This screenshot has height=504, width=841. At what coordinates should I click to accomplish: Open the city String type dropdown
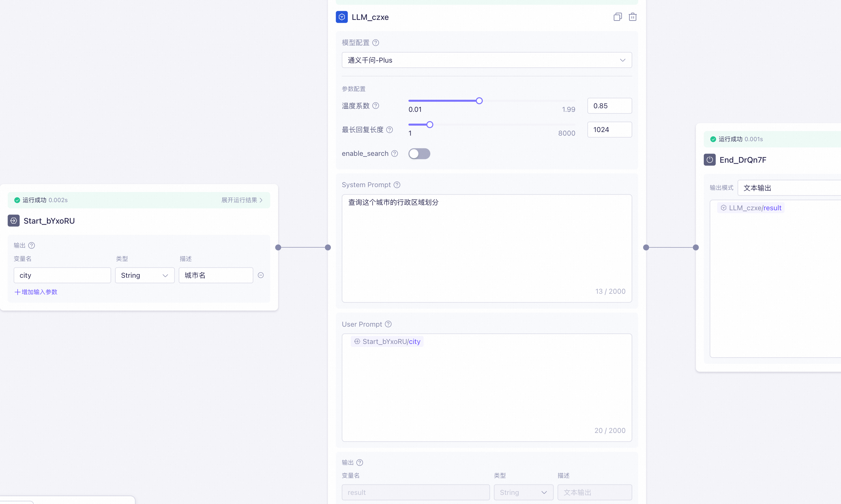coord(145,275)
